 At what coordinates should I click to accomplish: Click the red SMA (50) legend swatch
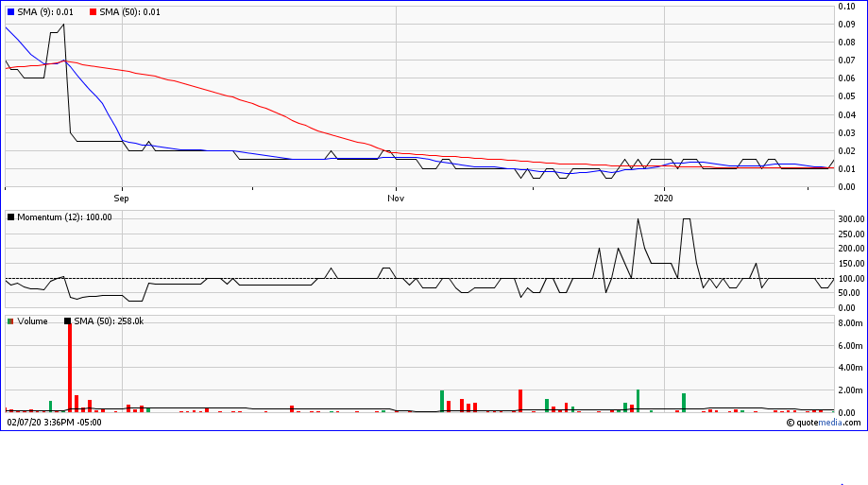coord(92,12)
